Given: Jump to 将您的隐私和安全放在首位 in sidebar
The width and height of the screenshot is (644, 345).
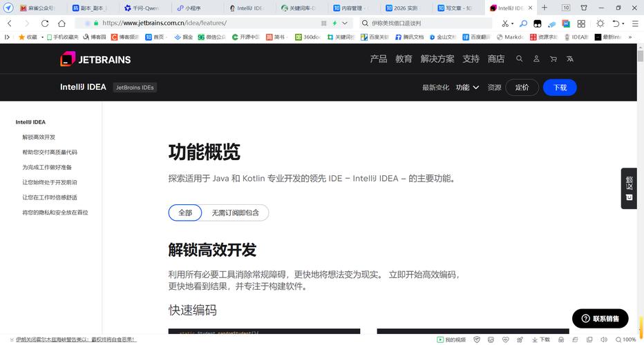Looking at the screenshot, I should [55, 213].
